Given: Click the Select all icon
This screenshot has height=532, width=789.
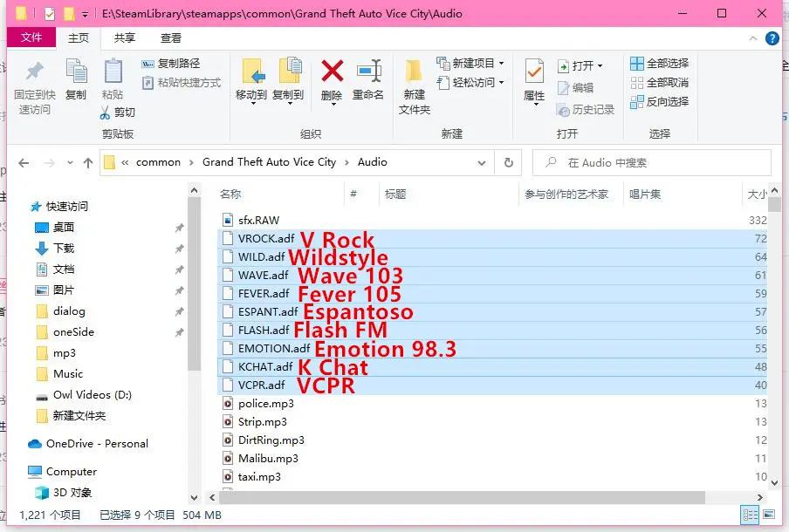Looking at the screenshot, I should (x=636, y=64).
